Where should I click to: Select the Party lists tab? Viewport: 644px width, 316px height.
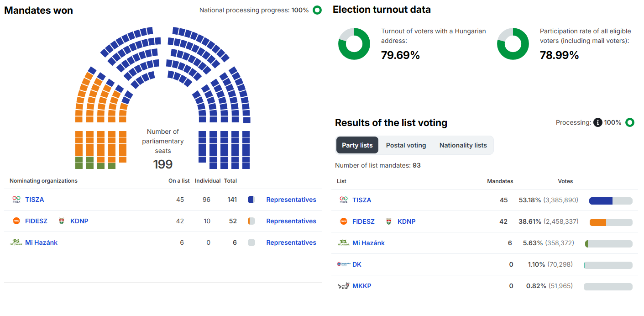tap(357, 145)
